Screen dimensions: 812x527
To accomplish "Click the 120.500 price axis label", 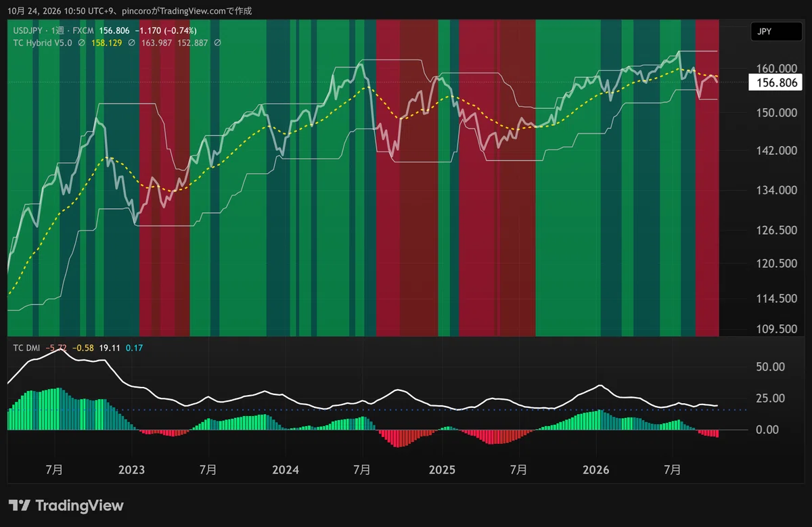I will (x=776, y=263).
